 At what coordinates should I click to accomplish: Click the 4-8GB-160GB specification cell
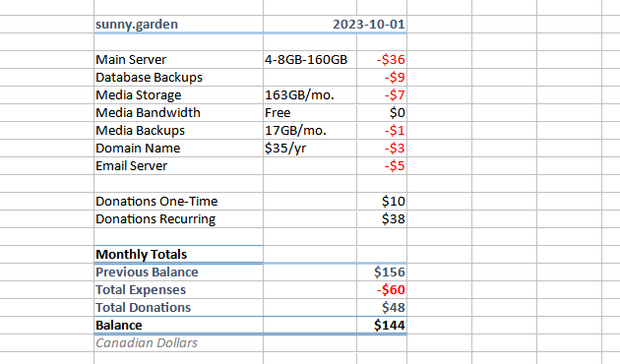pyautogui.click(x=310, y=60)
